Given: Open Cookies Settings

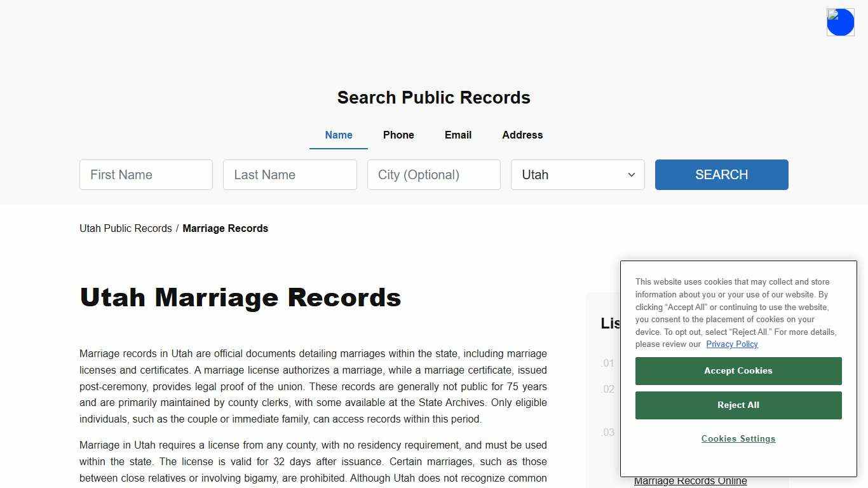Looking at the screenshot, I should click(x=738, y=438).
